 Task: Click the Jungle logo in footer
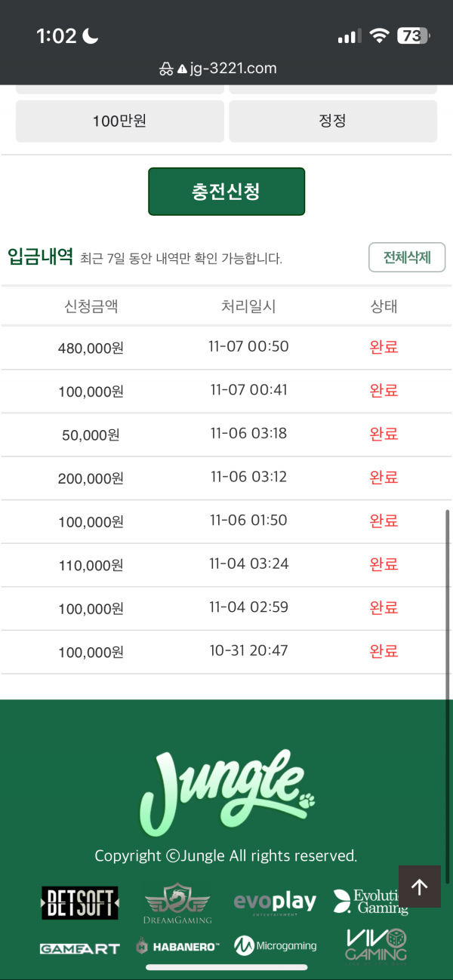227,793
